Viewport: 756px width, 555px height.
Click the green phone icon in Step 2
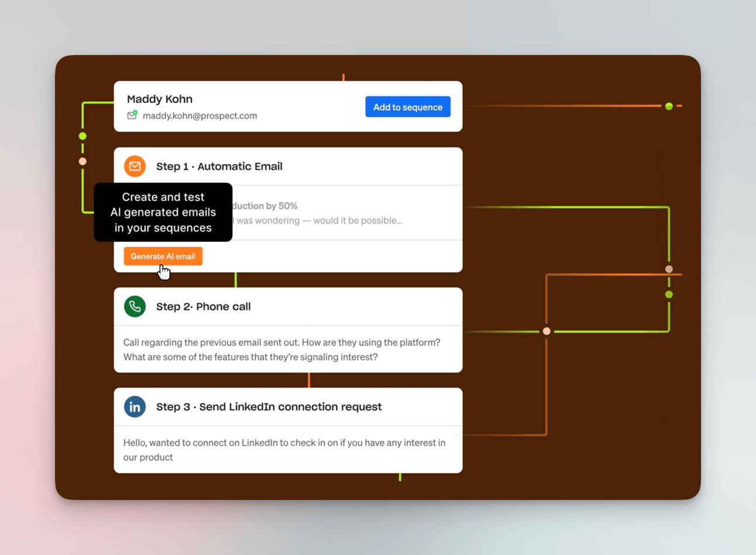pyautogui.click(x=135, y=306)
